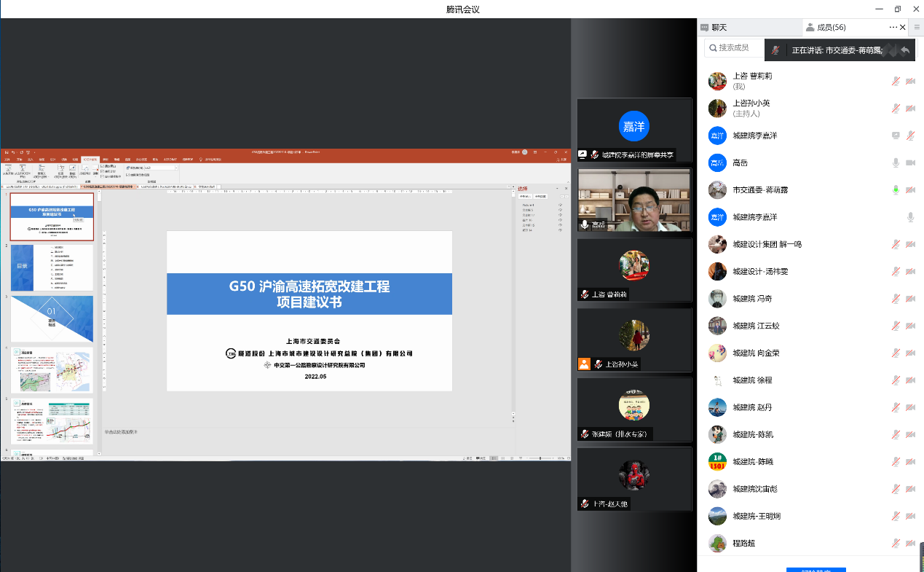Click the unmute button at panel bottom
Screen dimensions: 924x572
[x=816, y=568]
